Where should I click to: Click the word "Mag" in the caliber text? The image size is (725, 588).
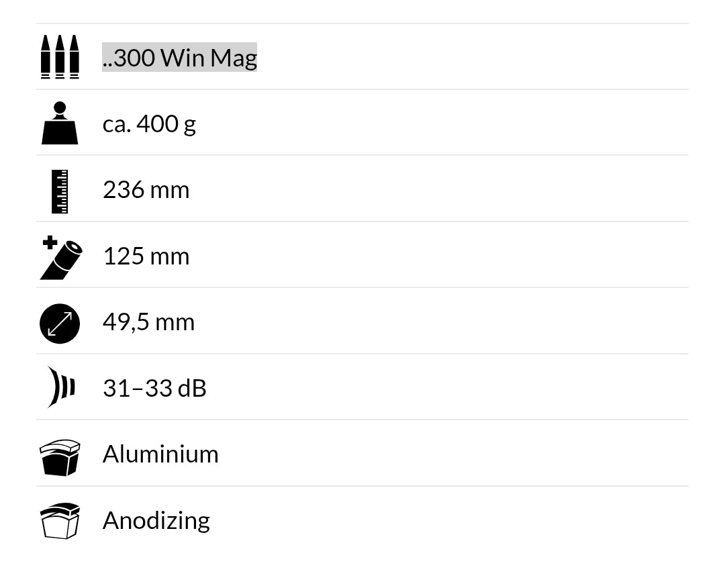coord(233,58)
